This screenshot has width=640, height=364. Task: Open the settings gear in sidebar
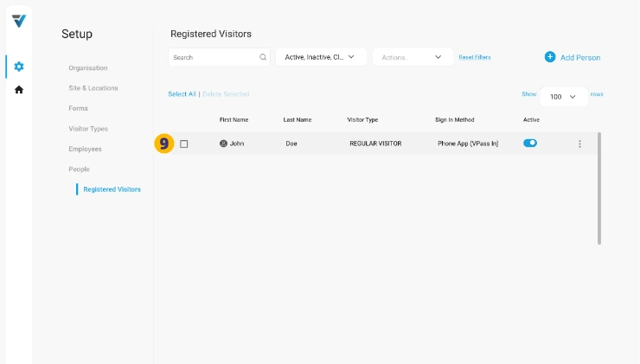click(x=18, y=67)
